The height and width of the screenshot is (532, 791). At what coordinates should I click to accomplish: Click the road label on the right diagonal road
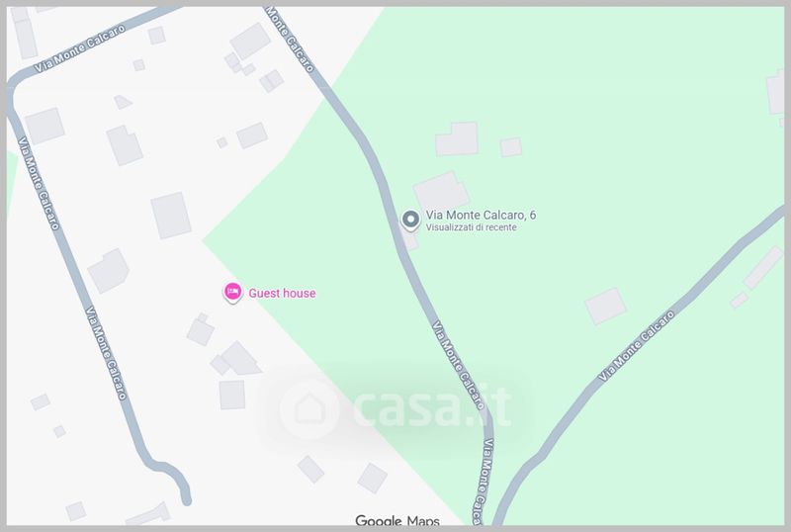click(x=636, y=345)
